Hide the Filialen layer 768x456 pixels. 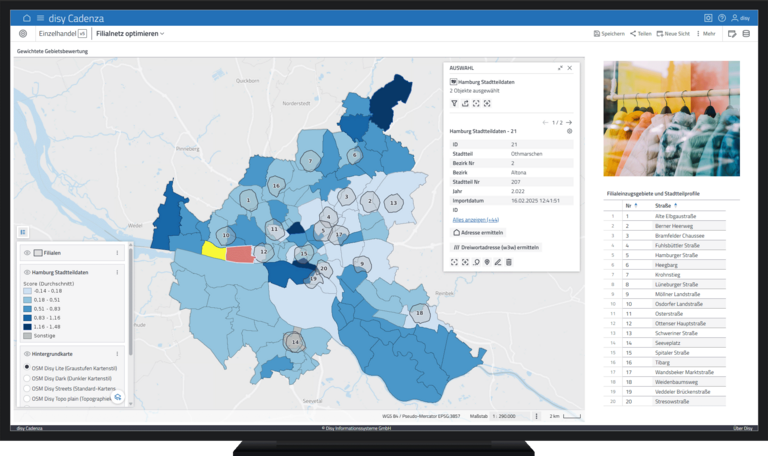pyautogui.click(x=27, y=254)
